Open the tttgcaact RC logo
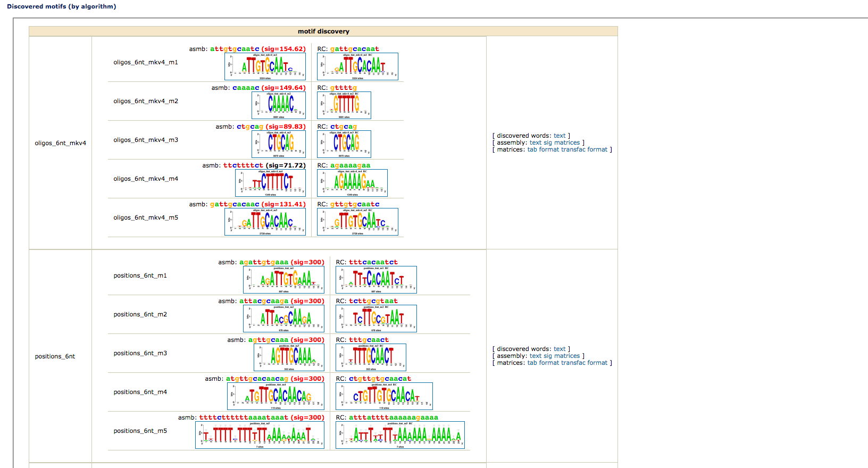This screenshot has width=868, height=468. pyautogui.click(x=371, y=357)
